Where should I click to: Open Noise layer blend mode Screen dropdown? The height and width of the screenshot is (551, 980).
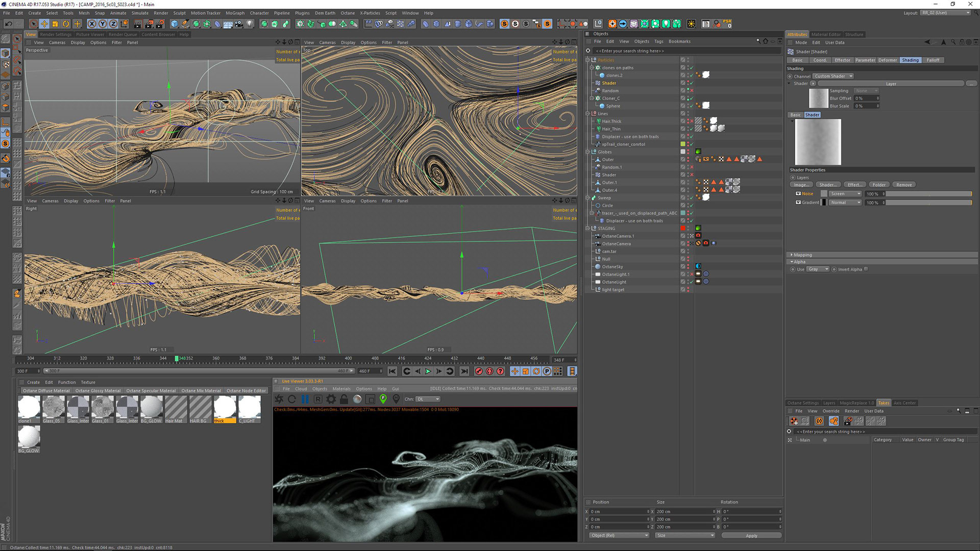tap(845, 194)
